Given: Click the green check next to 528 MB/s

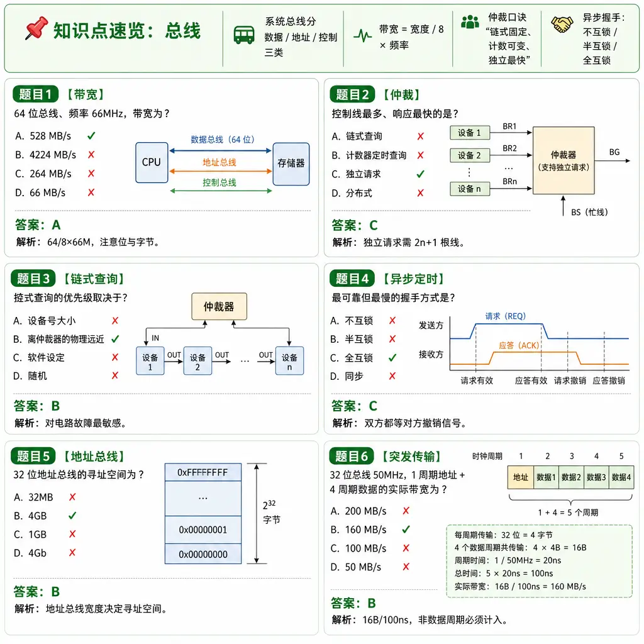Looking at the screenshot, I should pos(91,136).
